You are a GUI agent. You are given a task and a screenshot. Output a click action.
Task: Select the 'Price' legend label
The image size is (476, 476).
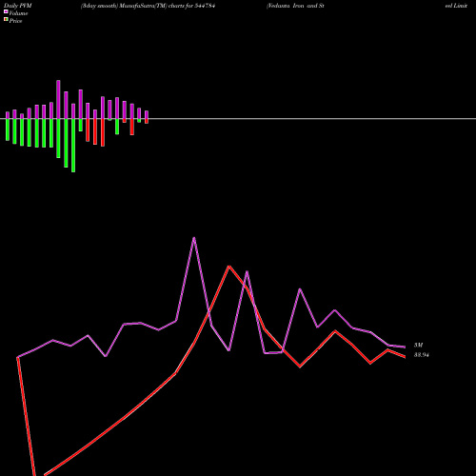pyautogui.click(x=15, y=21)
